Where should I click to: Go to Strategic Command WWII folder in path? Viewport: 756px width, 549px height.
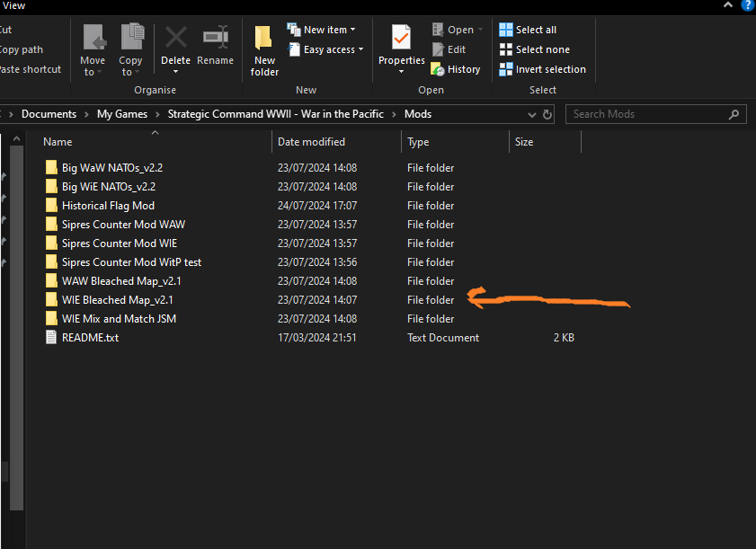275,114
